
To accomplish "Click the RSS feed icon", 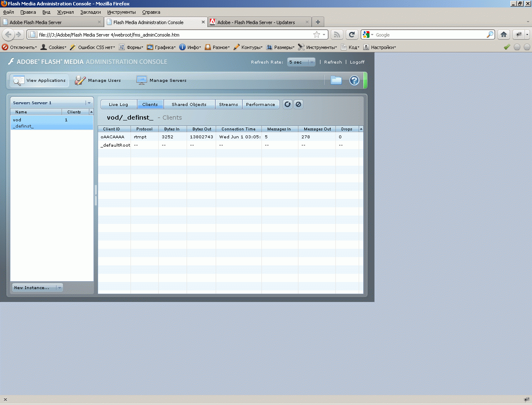I will [x=337, y=34].
